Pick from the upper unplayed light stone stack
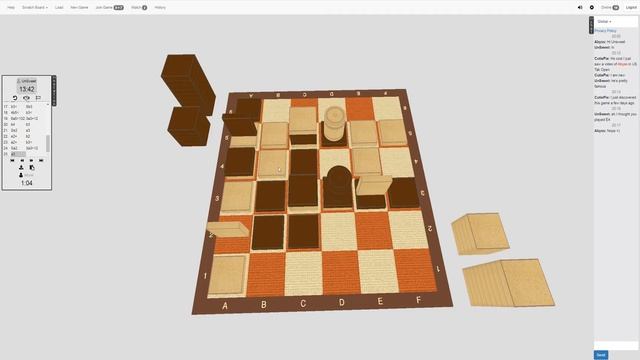 coord(480,233)
